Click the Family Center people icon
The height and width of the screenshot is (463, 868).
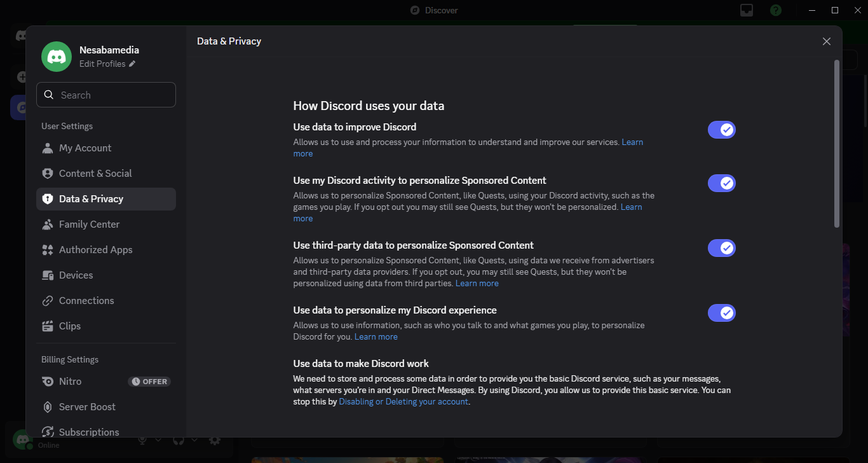tap(48, 225)
